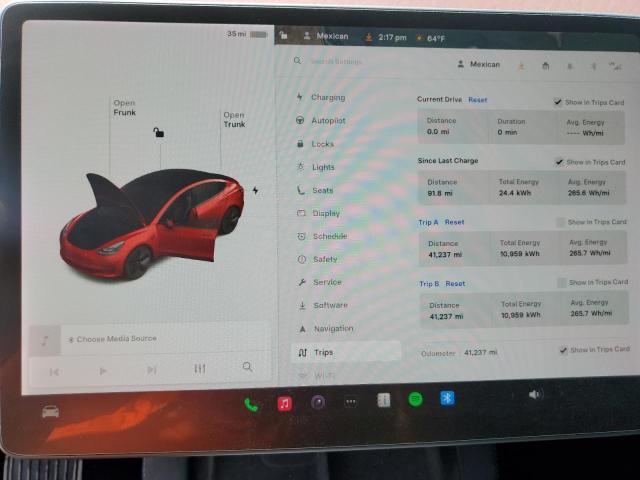This screenshot has height=480, width=640.
Task: Tap the 24.4 kWh Since Last Charge energy
Action: (515, 193)
